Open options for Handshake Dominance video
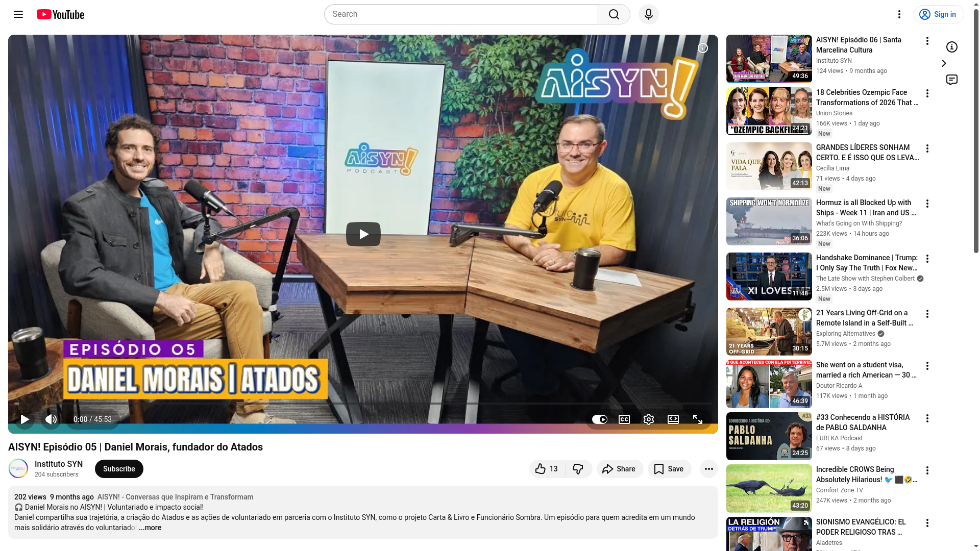Viewport: 980px width, 551px height. pos(927,259)
